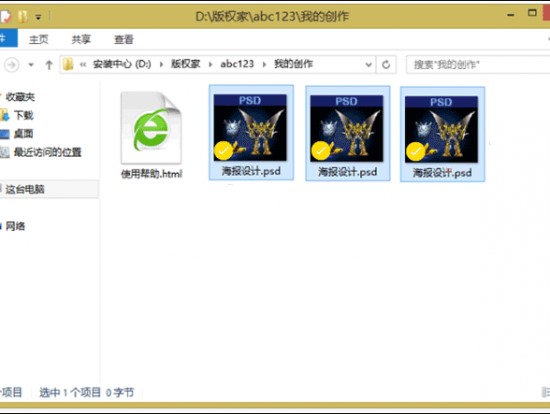Select 网络 in navigation pane
This screenshot has width=550, height=414.
coord(15,226)
